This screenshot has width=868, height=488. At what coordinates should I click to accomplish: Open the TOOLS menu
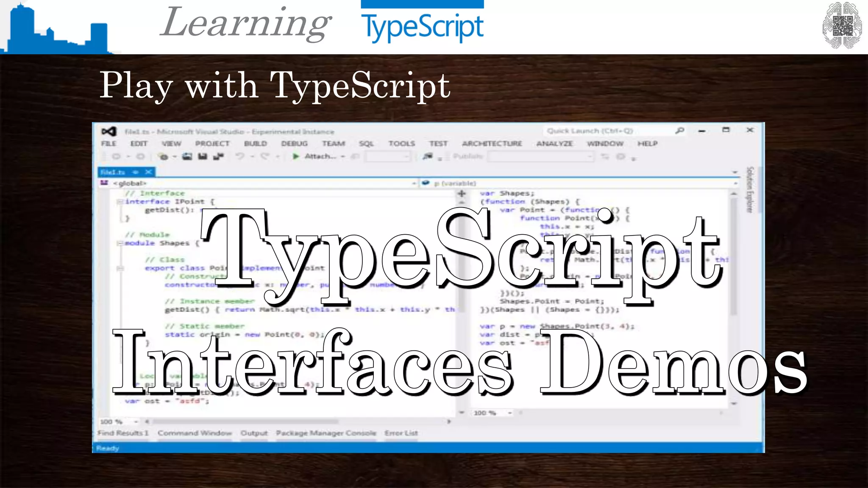pos(402,144)
